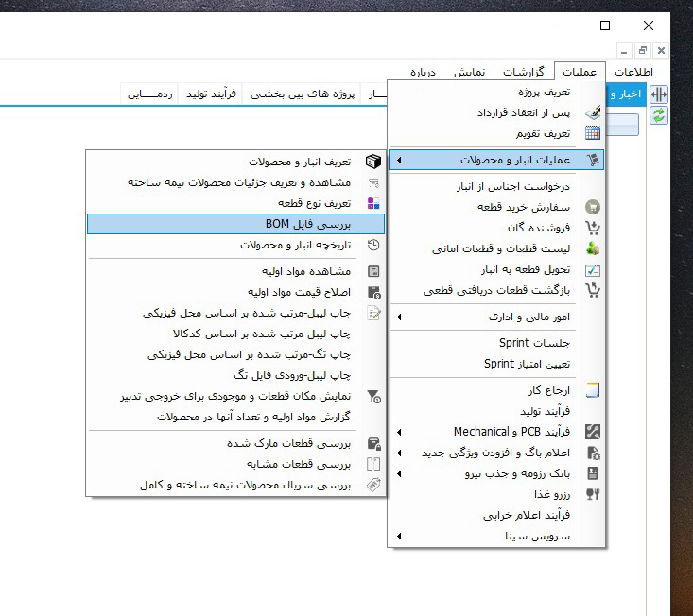Choose درخواست اجناس از انبار
Image resolution: width=693 pixels, height=616 pixels.
[x=496, y=186]
